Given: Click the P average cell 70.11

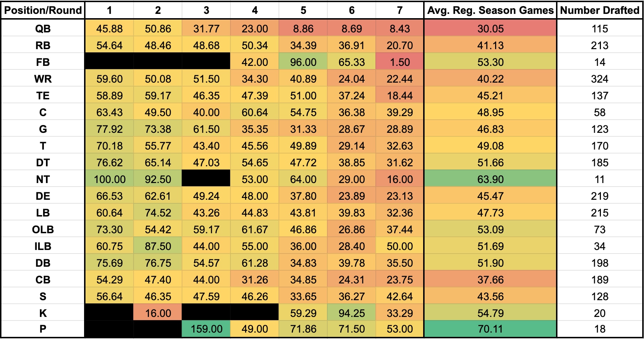Looking at the screenshot, I should coord(490,329).
